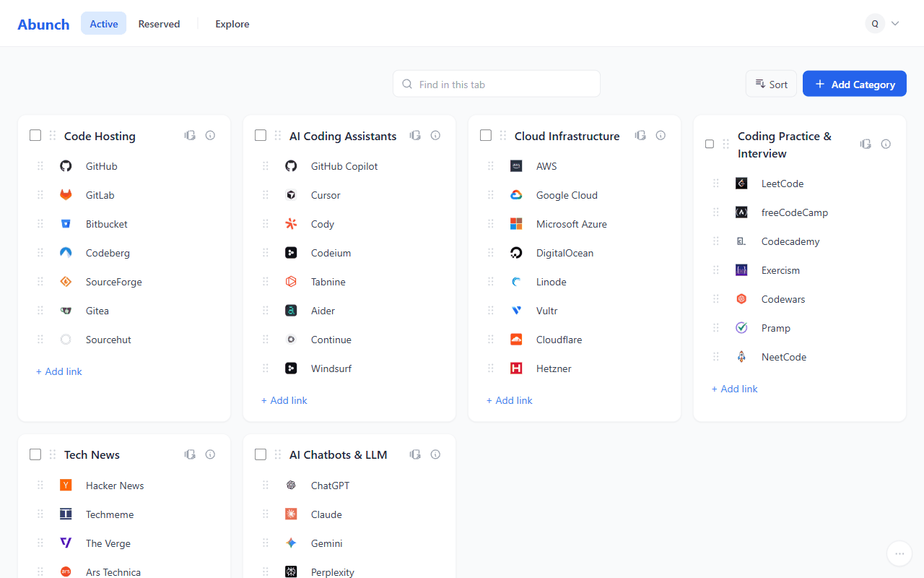Show info icon for Code Hosting category
Viewport: 924px width, 578px height.
point(210,135)
